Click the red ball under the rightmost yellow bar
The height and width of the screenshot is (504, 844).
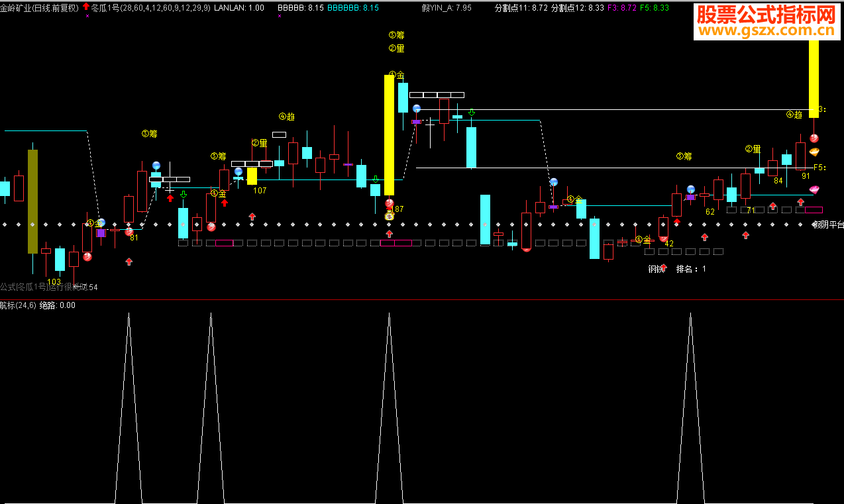tap(814, 138)
